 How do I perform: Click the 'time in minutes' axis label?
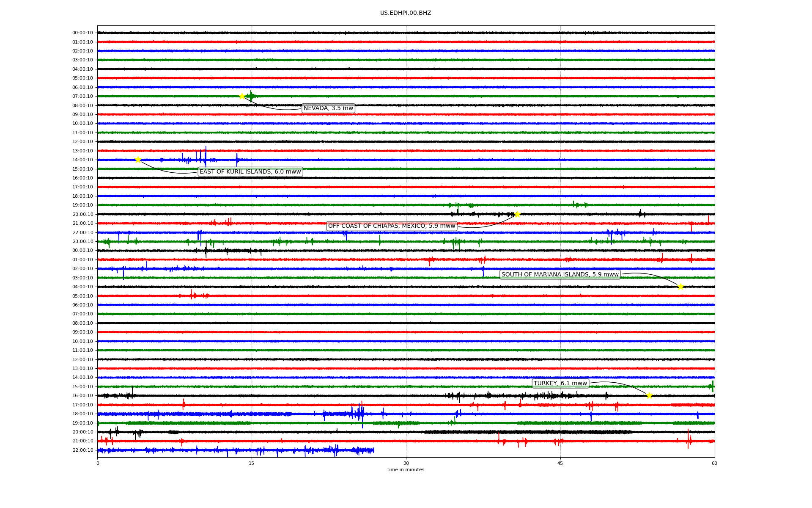(406, 469)
